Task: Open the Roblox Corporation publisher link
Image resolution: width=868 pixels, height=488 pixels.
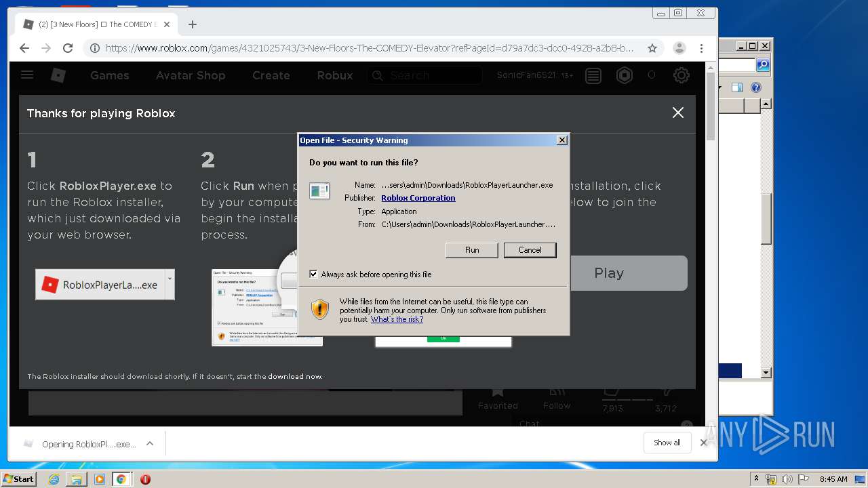Action: [418, 198]
